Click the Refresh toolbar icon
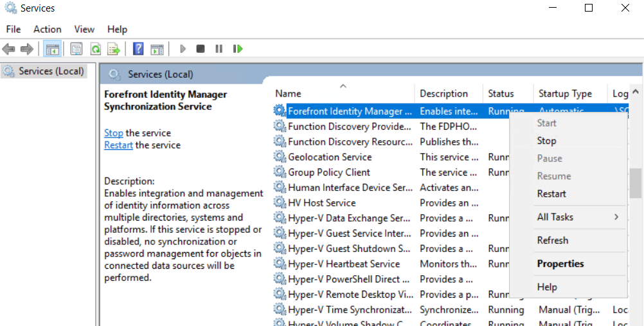The image size is (644, 326). point(95,49)
